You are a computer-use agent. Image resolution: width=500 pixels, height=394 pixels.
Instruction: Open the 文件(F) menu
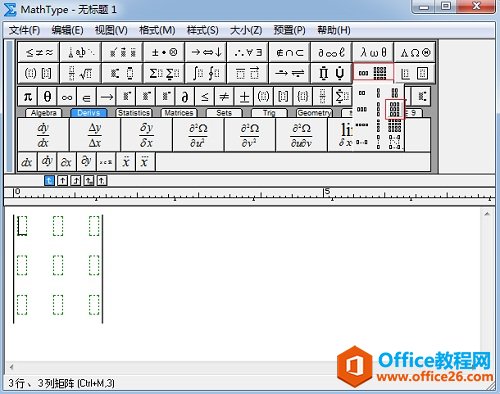[24, 30]
